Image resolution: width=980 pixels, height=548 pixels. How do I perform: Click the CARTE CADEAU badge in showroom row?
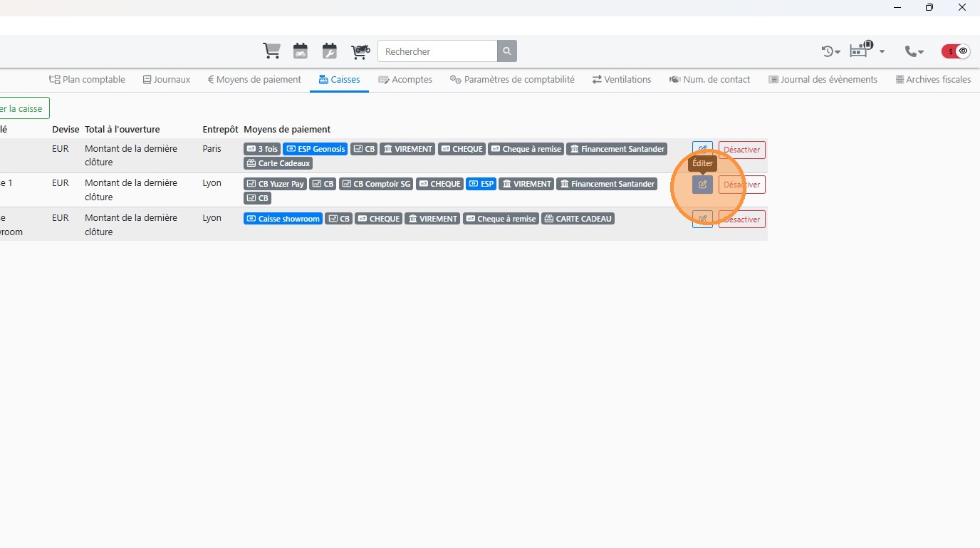(x=578, y=219)
